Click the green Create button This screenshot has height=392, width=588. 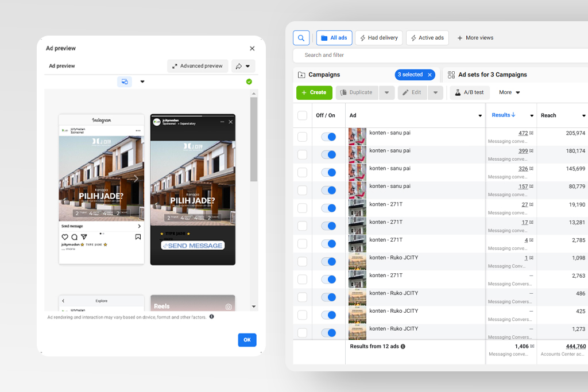click(x=314, y=92)
